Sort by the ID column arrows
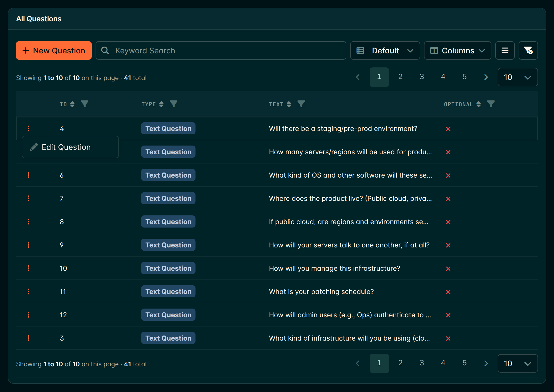554x392 pixels. 72,104
